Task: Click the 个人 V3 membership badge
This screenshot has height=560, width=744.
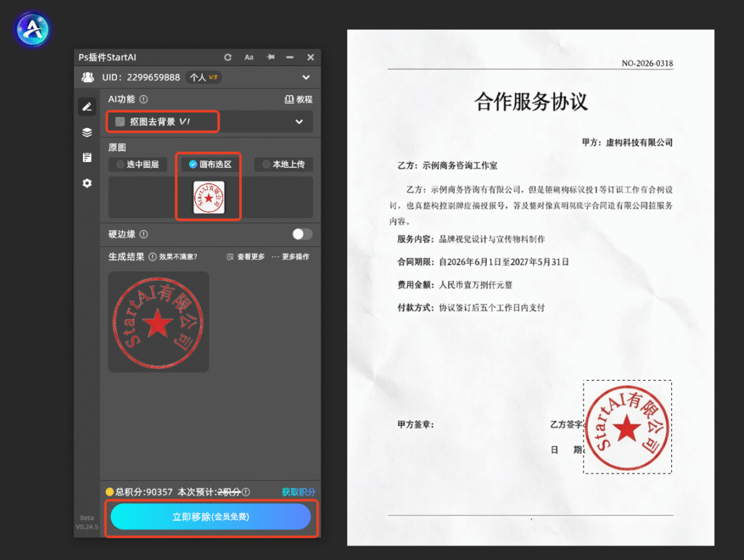Action: click(x=203, y=77)
